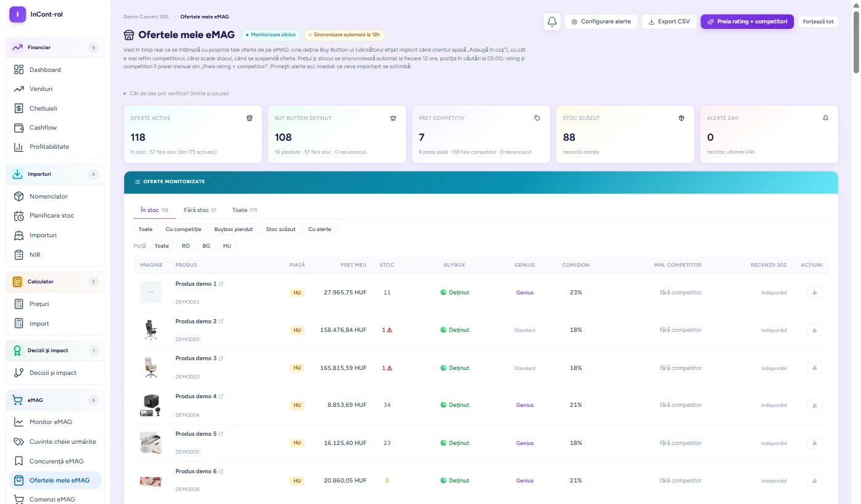Viewport: 861px width, 504px height.
Task: Filter by Cu competiție
Action: click(x=183, y=229)
